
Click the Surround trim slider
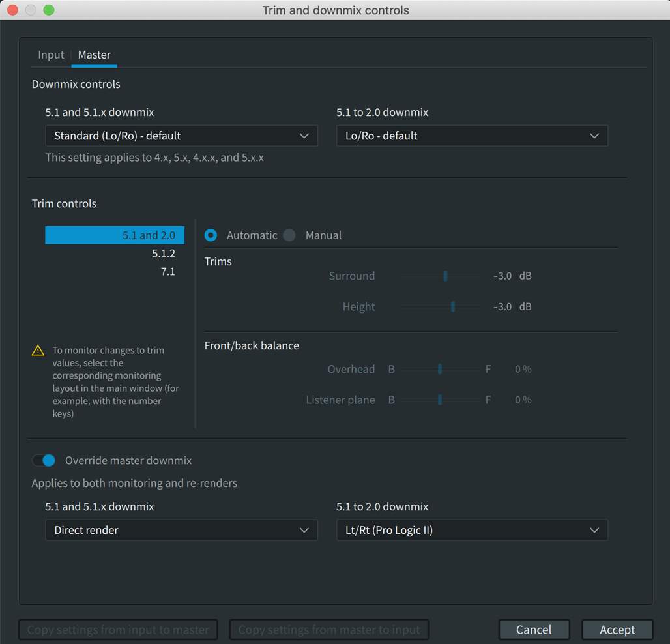pyautogui.click(x=445, y=276)
